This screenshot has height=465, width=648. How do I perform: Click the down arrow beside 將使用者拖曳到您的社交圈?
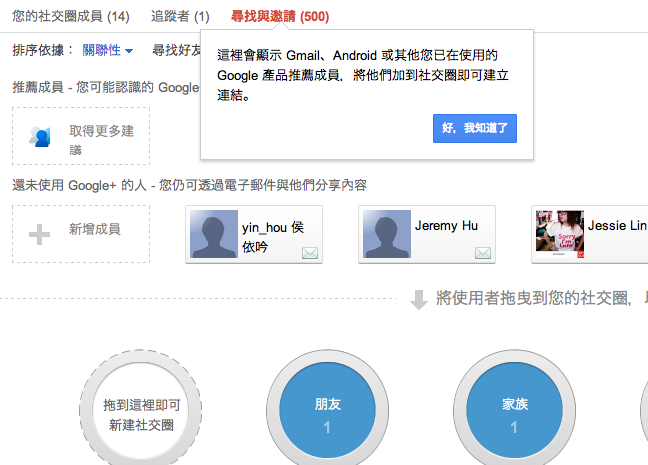point(419,300)
